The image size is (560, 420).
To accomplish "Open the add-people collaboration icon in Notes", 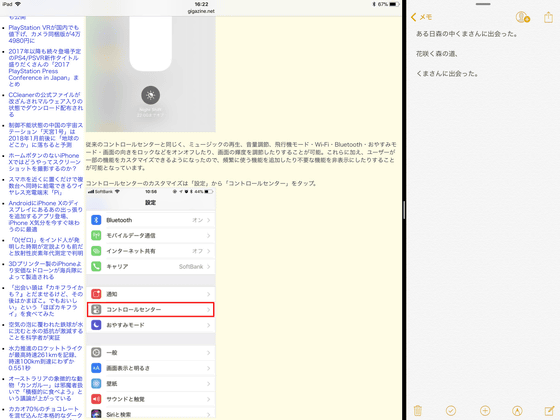I will click(x=522, y=17).
